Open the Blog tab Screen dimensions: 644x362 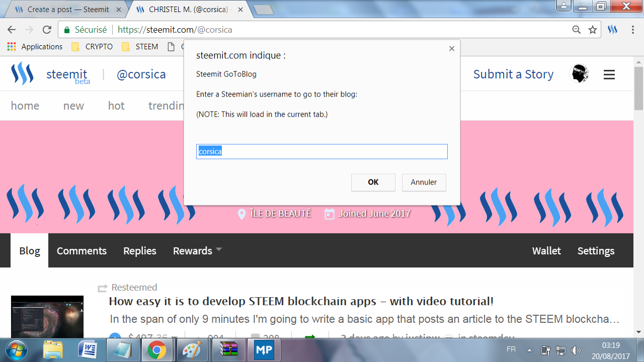[30, 250]
